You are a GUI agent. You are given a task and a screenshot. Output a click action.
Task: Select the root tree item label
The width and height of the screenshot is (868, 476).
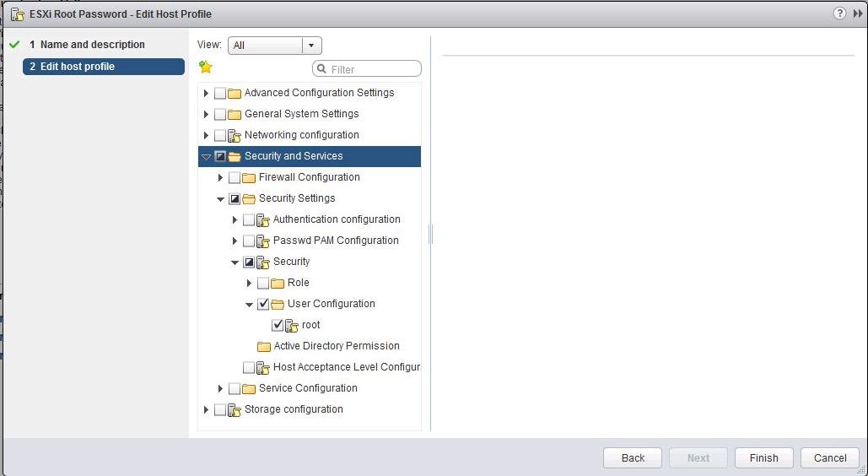(311, 325)
